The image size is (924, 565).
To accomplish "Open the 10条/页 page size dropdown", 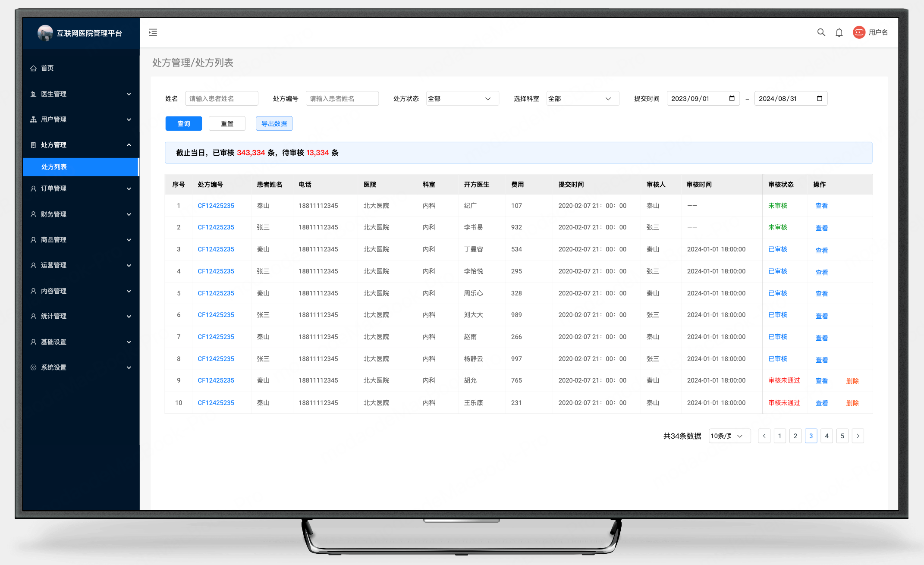I will coord(729,436).
